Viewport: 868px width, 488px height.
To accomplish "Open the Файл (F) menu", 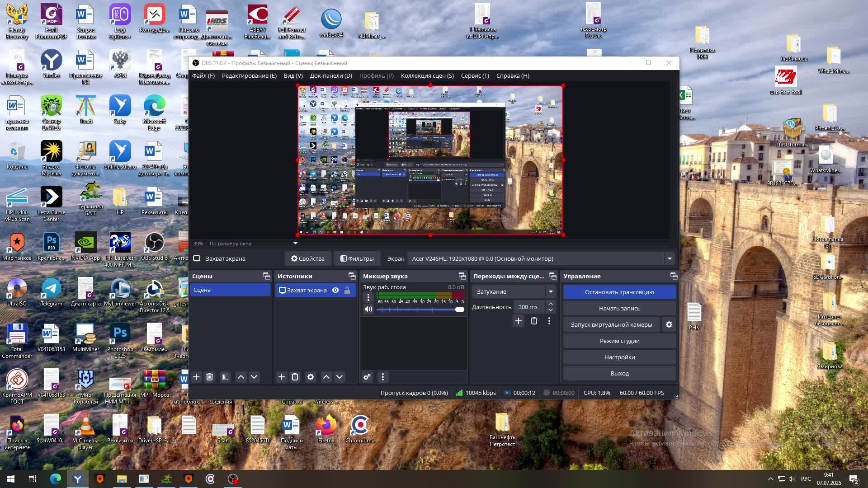I will 203,75.
